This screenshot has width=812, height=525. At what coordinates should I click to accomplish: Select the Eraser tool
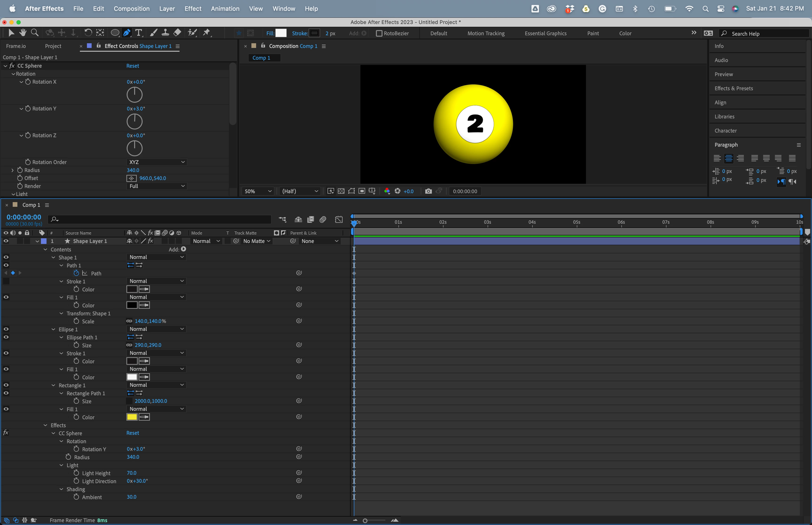[177, 33]
